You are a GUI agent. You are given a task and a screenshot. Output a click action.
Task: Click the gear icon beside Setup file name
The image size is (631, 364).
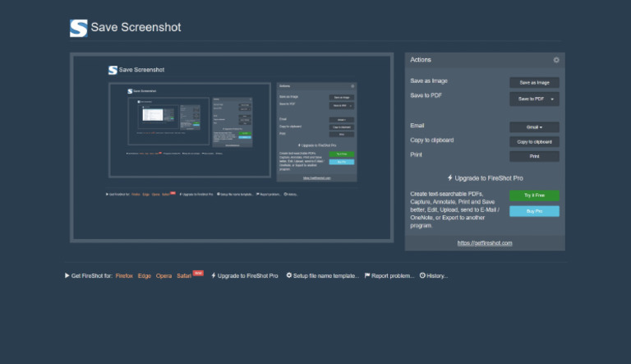289,275
